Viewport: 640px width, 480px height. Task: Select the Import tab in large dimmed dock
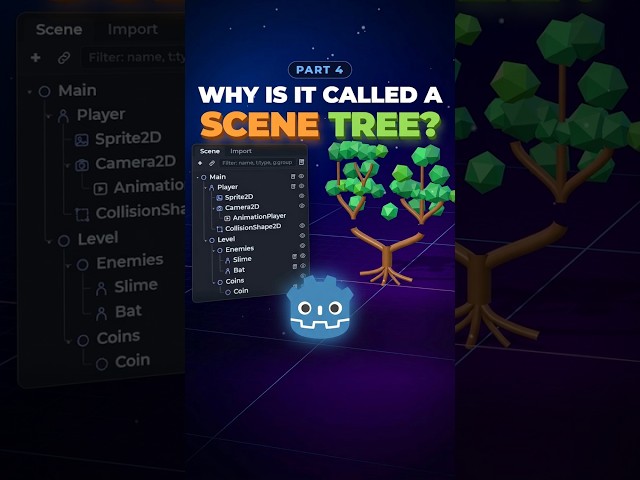[x=133, y=29]
